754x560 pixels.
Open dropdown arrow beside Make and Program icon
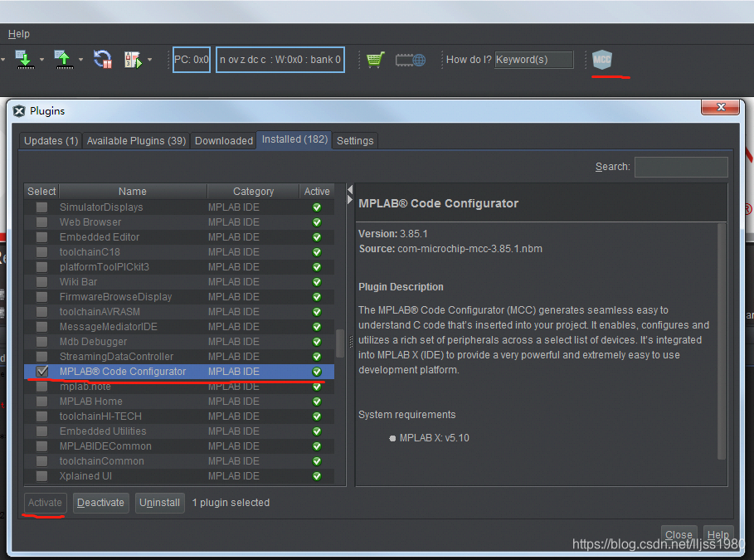click(x=41, y=60)
